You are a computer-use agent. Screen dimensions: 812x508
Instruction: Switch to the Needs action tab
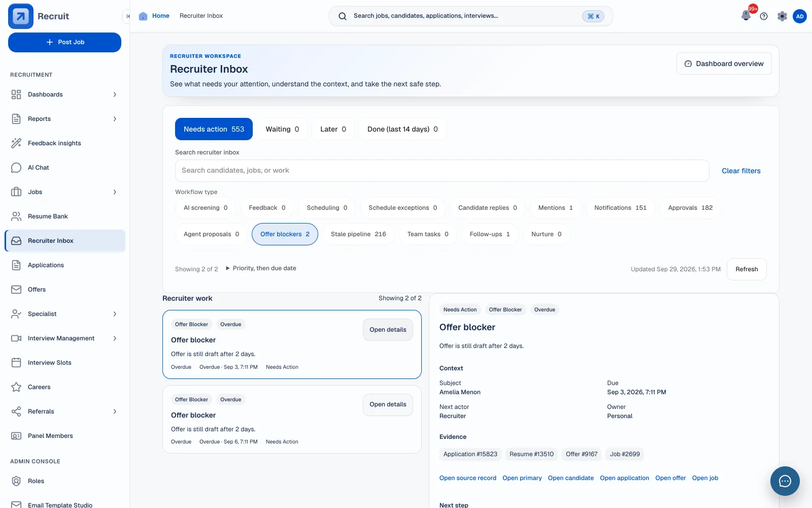(x=214, y=129)
